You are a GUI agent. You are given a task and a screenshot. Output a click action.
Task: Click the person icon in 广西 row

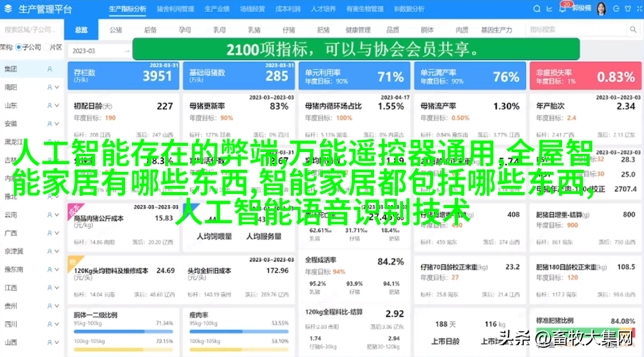pyautogui.click(x=50, y=233)
